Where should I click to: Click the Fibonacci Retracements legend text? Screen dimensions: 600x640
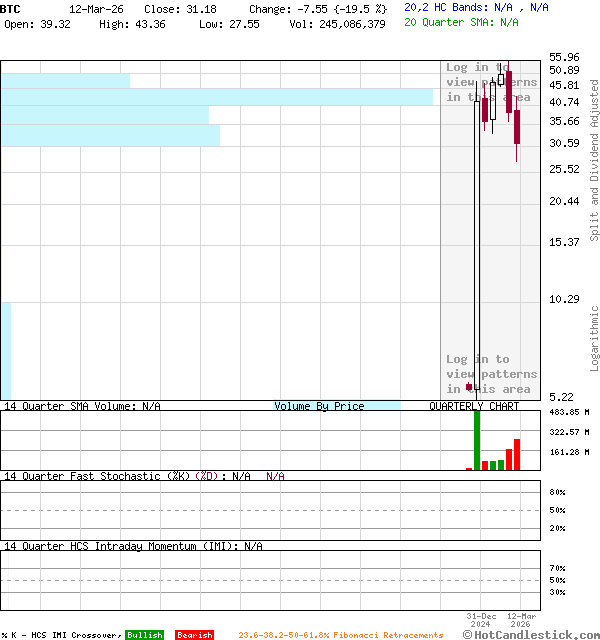pyautogui.click(x=340, y=635)
